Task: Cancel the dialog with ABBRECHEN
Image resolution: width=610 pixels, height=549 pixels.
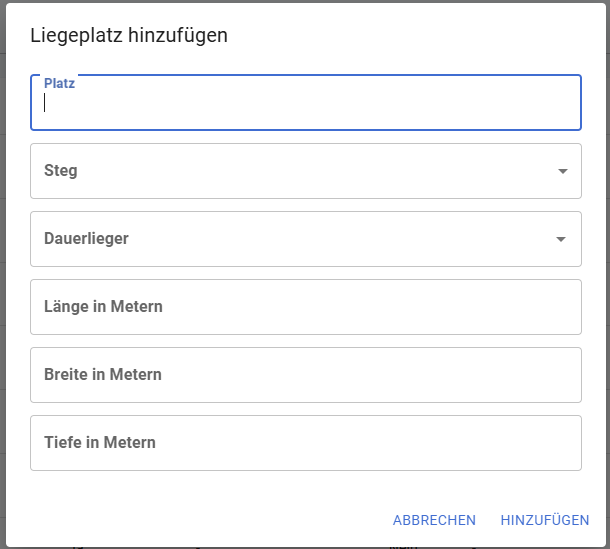Action: [x=434, y=520]
